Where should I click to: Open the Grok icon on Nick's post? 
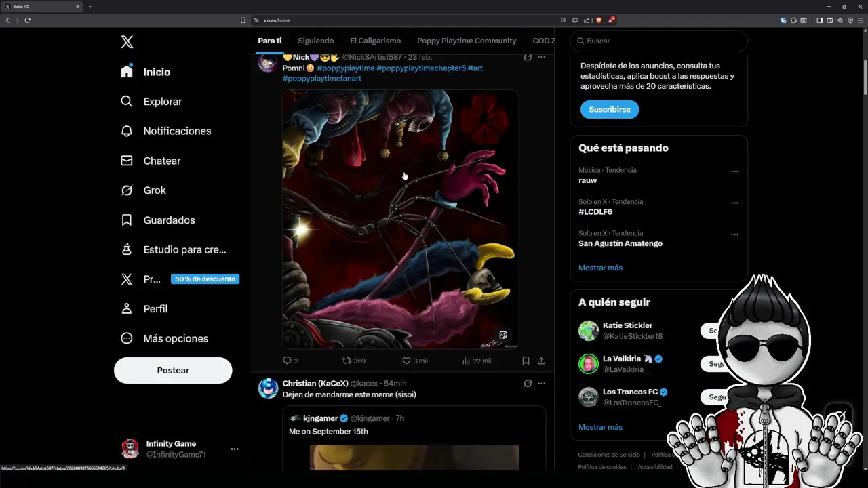pos(528,57)
